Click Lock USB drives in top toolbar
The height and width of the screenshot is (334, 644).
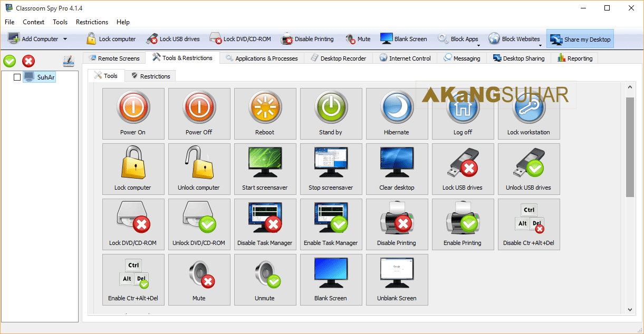tap(172, 39)
